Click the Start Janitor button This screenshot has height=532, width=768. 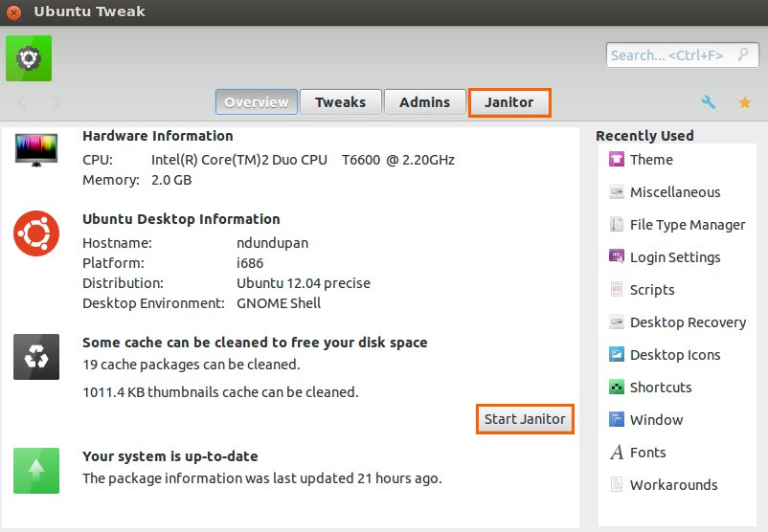click(x=525, y=419)
